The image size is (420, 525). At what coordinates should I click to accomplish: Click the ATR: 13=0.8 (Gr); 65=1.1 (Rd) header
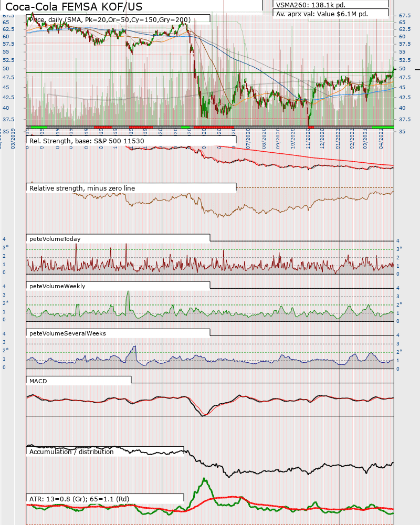[x=79, y=499]
